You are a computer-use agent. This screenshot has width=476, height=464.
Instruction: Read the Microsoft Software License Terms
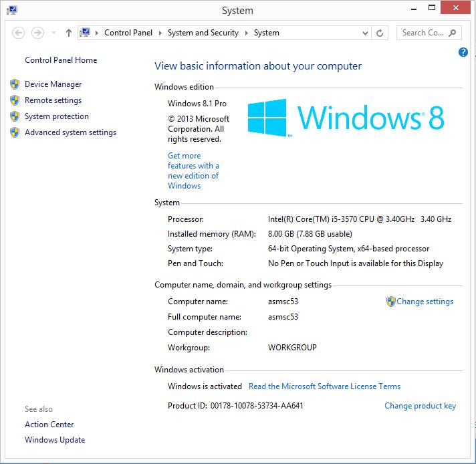(x=324, y=386)
